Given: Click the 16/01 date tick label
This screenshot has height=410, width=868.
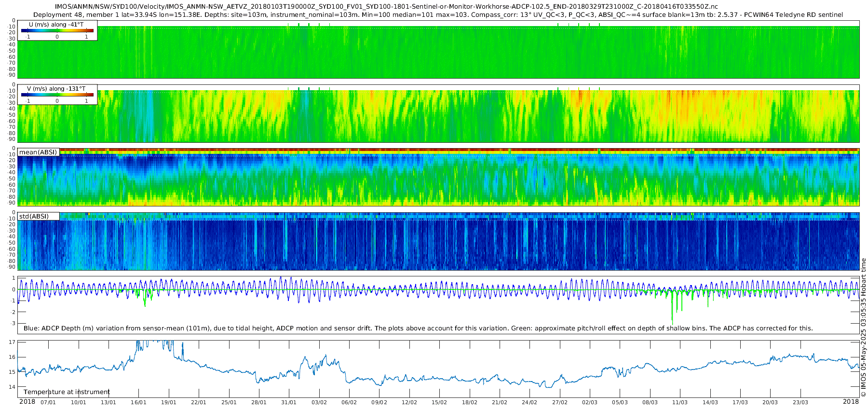Looking at the screenshot, I should (138, 402).
